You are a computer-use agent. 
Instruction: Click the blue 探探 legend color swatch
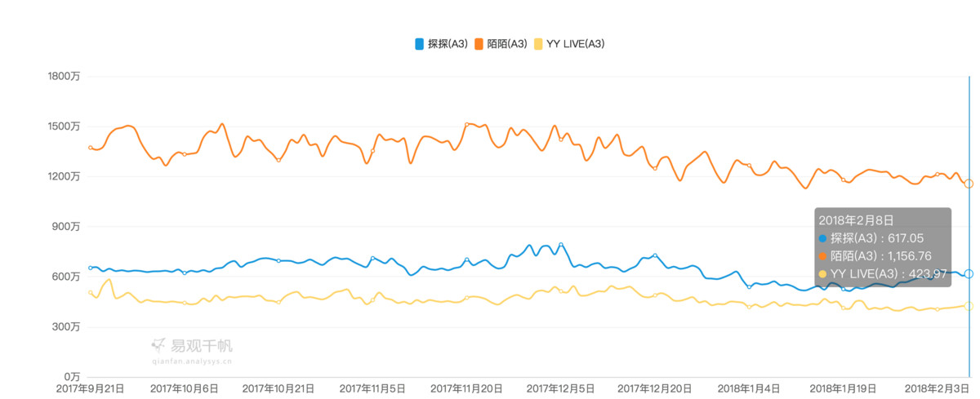coord(420,44)
